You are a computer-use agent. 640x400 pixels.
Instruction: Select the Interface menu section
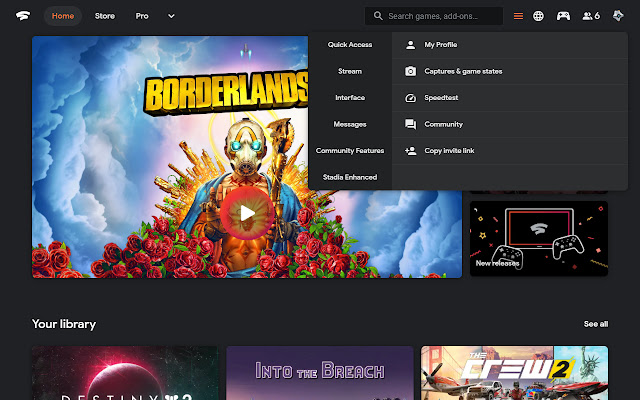point(350,98)
